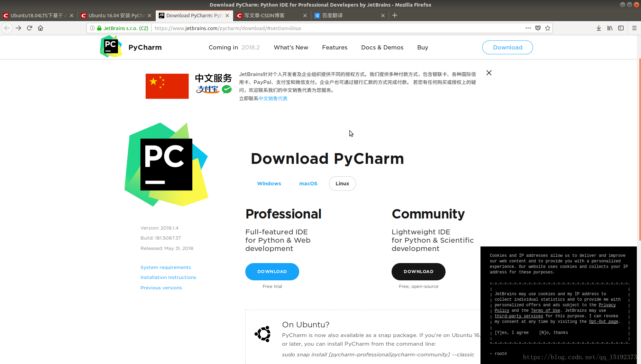Viewport: 641px width, 364px height.
Task: Select macOS platform option
Action: pyautogui.click(x=308, y=184)
